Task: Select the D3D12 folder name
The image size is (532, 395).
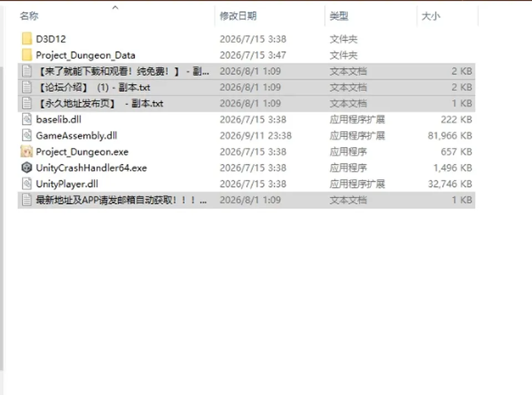Action: (51, 39)
